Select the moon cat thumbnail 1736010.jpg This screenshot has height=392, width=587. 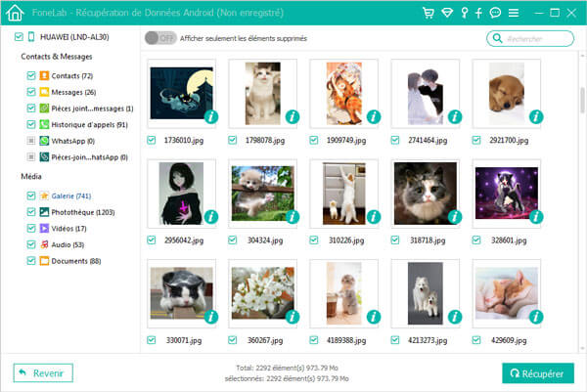point(182,94)
